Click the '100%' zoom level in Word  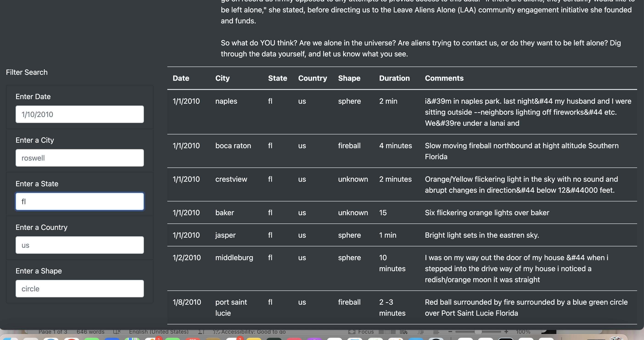(x=523, y=332)
